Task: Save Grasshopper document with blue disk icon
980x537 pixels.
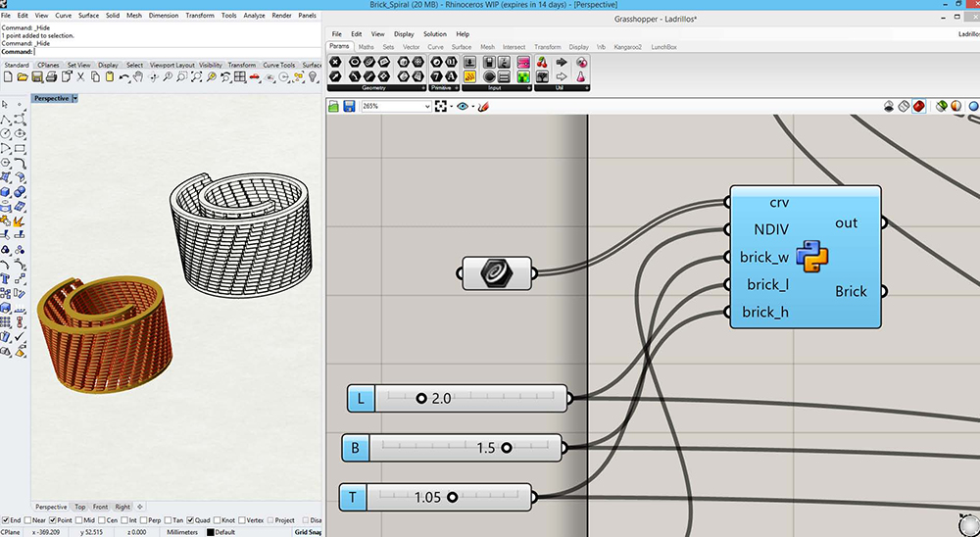Action: click(350, 106)
